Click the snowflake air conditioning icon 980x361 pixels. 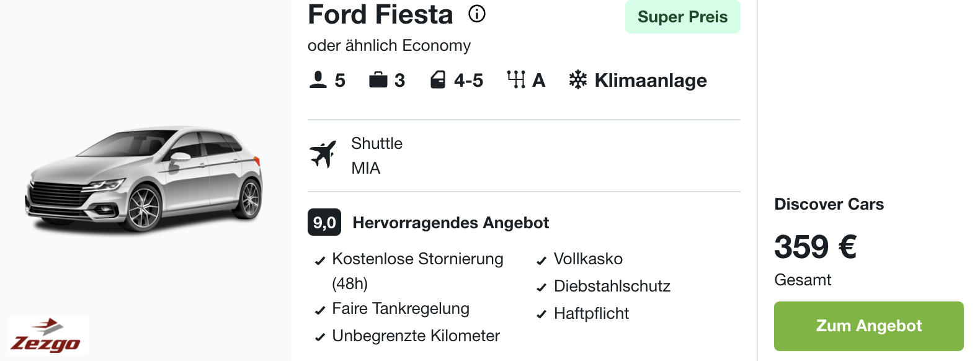pos(578,80)
